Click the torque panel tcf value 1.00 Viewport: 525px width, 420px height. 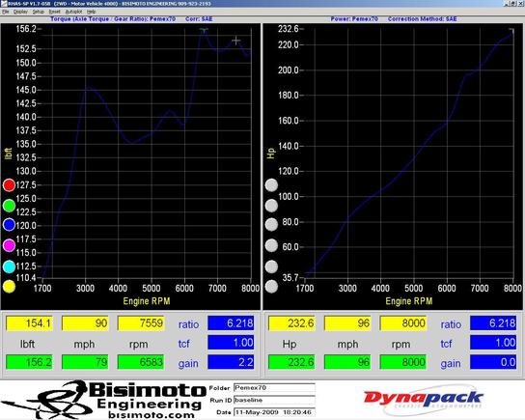click(x=231, y=343)
